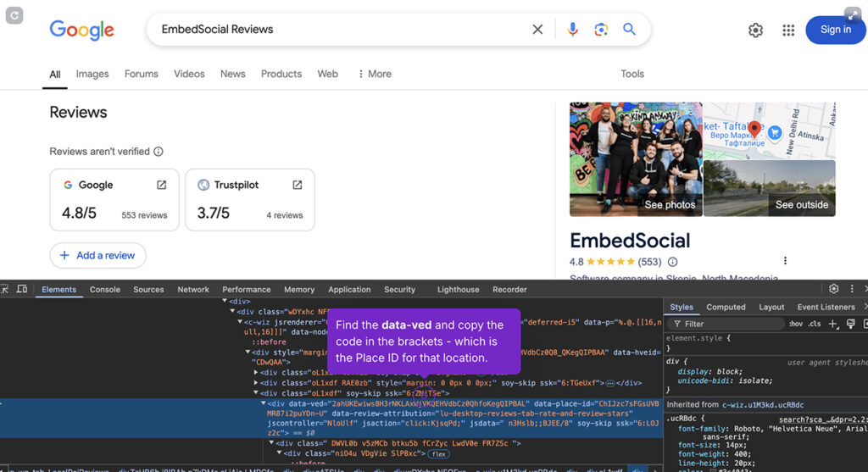Click the magnifying glass search button
868x472 pixels.
pyautogui.click(x=629, y=29)
